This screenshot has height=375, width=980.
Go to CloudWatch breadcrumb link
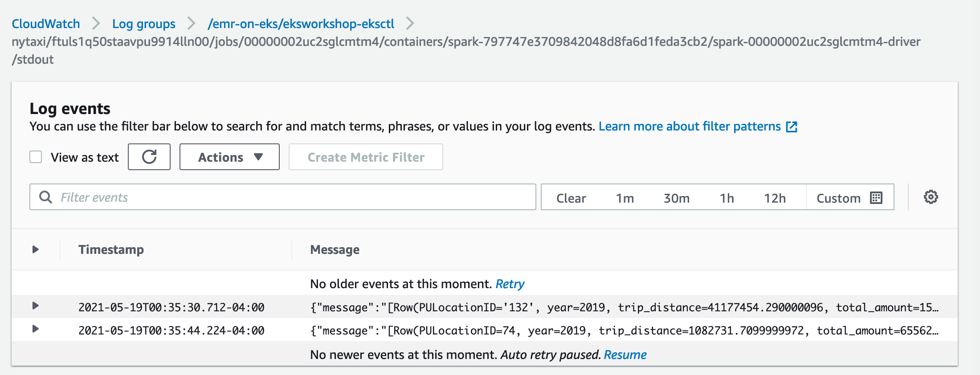coord(46,24)
